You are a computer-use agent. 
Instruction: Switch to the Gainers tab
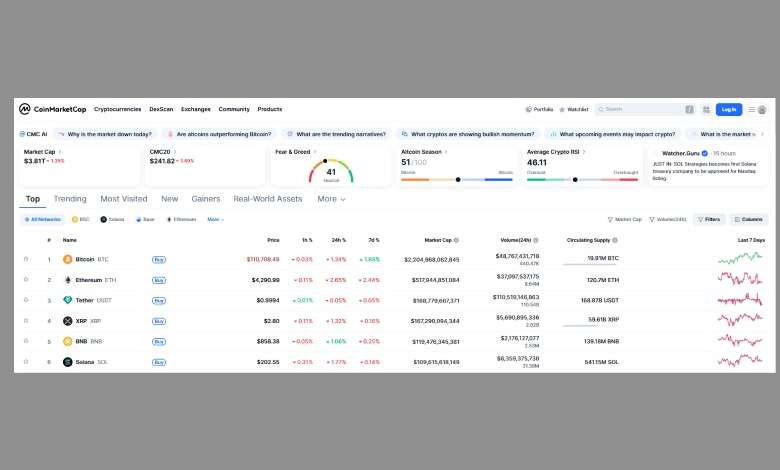click(x=205, y=199)
